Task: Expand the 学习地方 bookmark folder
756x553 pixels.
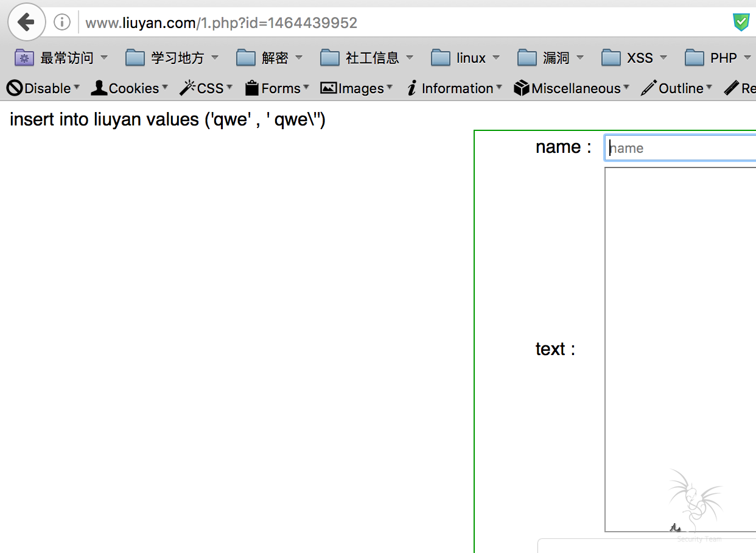Action: coord(172,58)
